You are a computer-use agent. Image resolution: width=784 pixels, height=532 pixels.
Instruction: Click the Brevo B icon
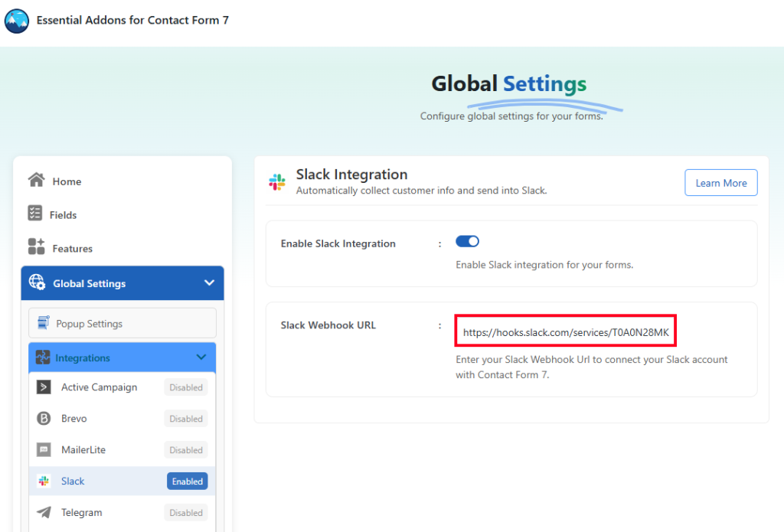44,418
